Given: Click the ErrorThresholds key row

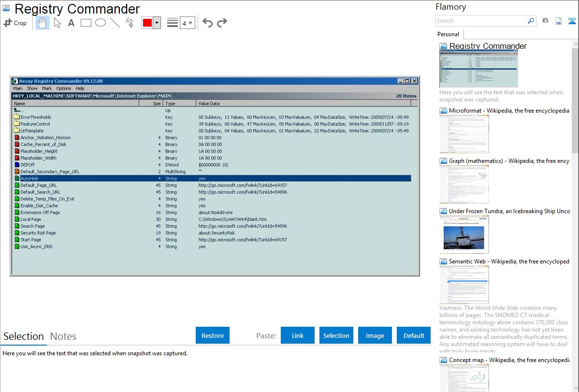Looking at the screenshot, I should pos(212,117).
